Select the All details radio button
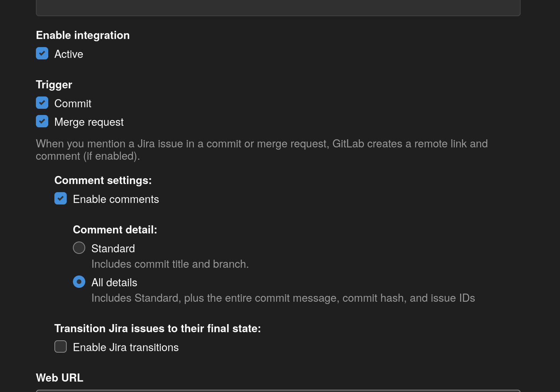 coord(79,282)
